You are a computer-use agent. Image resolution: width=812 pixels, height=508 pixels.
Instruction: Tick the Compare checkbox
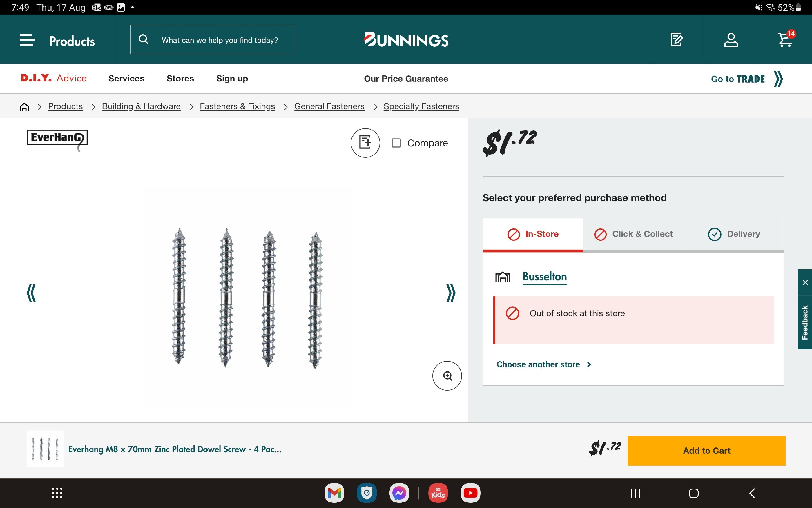tap(396, 143)
